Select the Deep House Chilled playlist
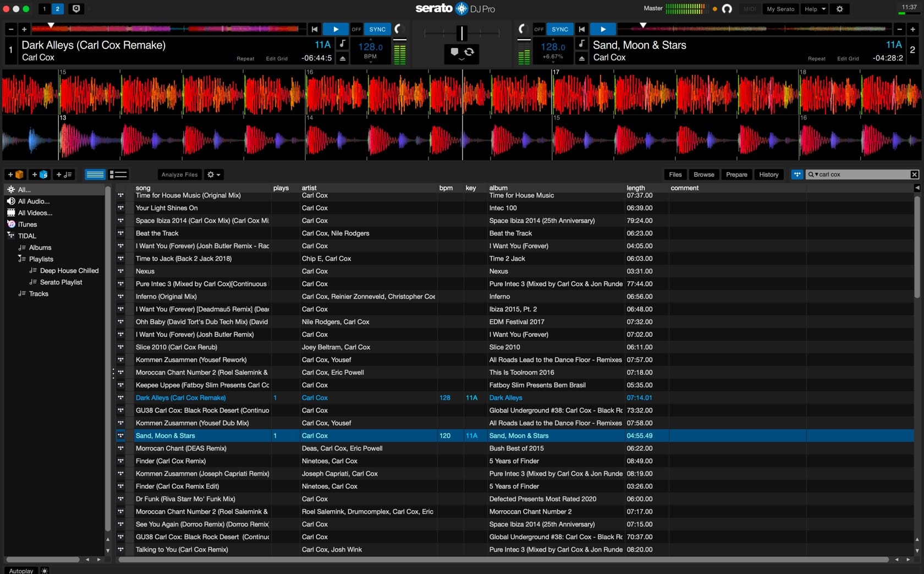The height and width of the screenshot is (574, 924). coord(69,271)
